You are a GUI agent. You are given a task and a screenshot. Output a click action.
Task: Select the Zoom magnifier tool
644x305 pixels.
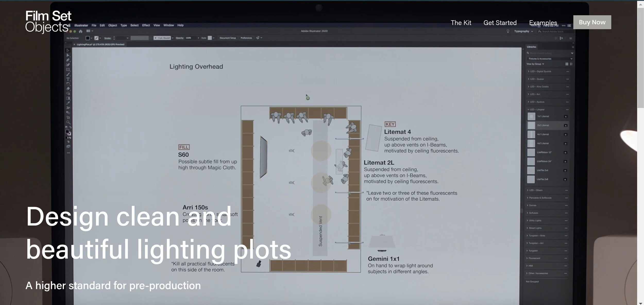click(x=68, y=122)
